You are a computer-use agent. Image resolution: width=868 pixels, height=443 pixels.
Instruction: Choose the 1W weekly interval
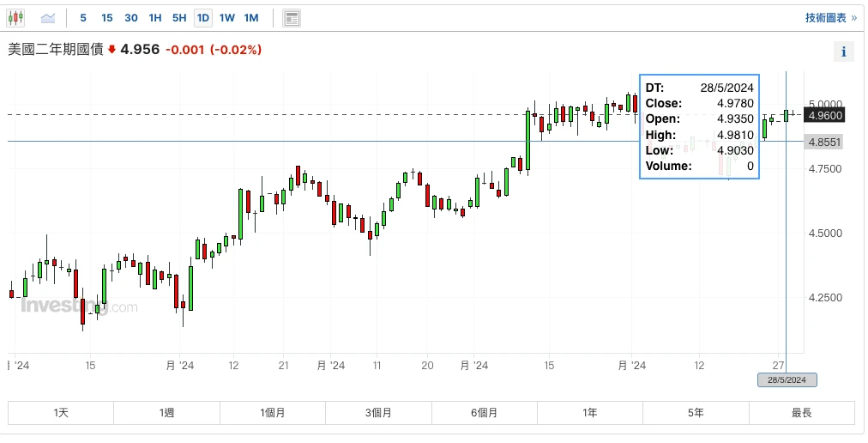pos(226,17)
